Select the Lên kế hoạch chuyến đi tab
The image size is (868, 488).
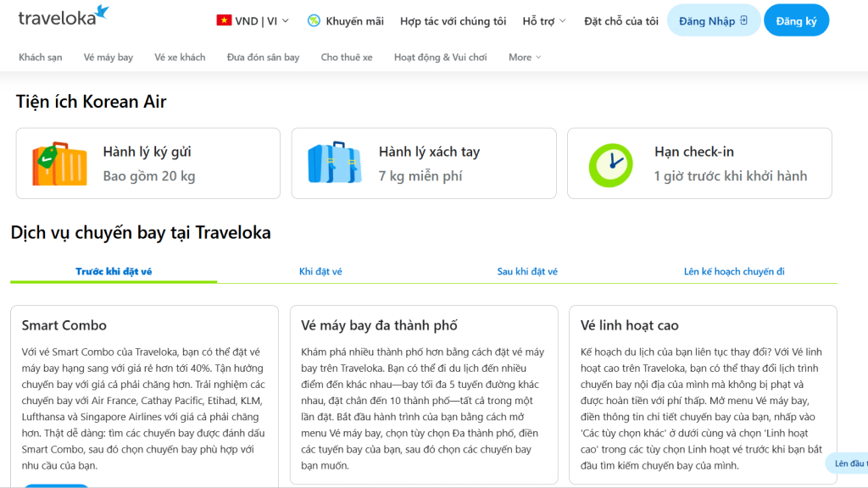tap(733, 271)
